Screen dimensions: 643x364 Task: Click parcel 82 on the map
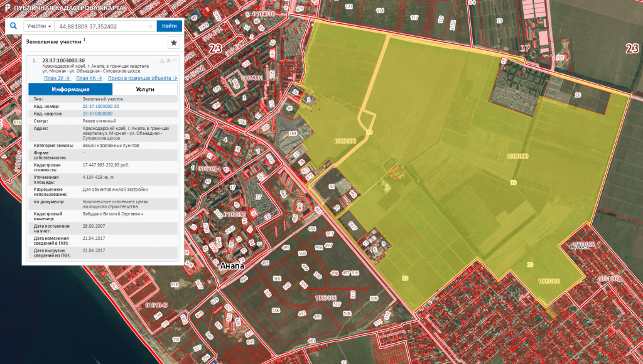[x=332, y=186]
